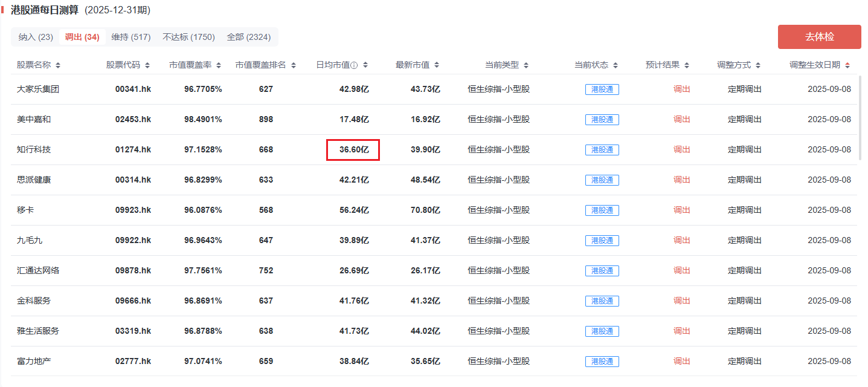868x387 pixels.
Task: Click the 港股通 tag for 美中嘉和
Action: pyautogui.click(x=602, y=120)
